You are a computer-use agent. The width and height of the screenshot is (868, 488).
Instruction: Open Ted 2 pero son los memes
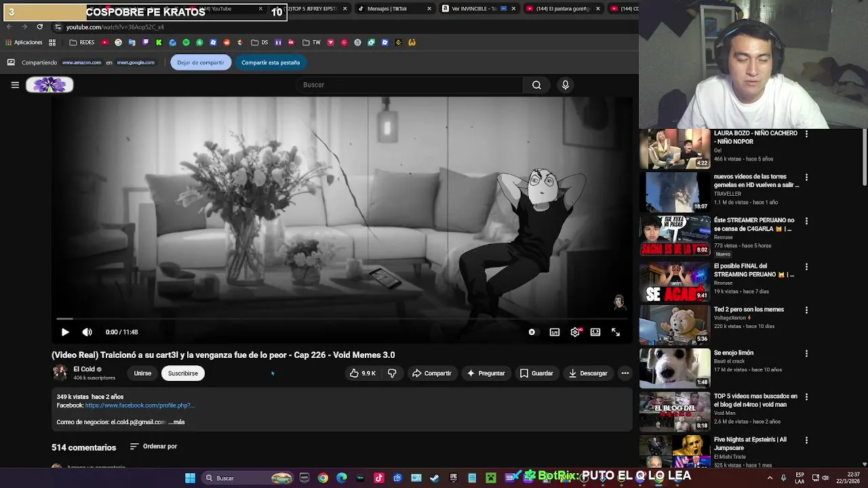(x=749, y=310)
